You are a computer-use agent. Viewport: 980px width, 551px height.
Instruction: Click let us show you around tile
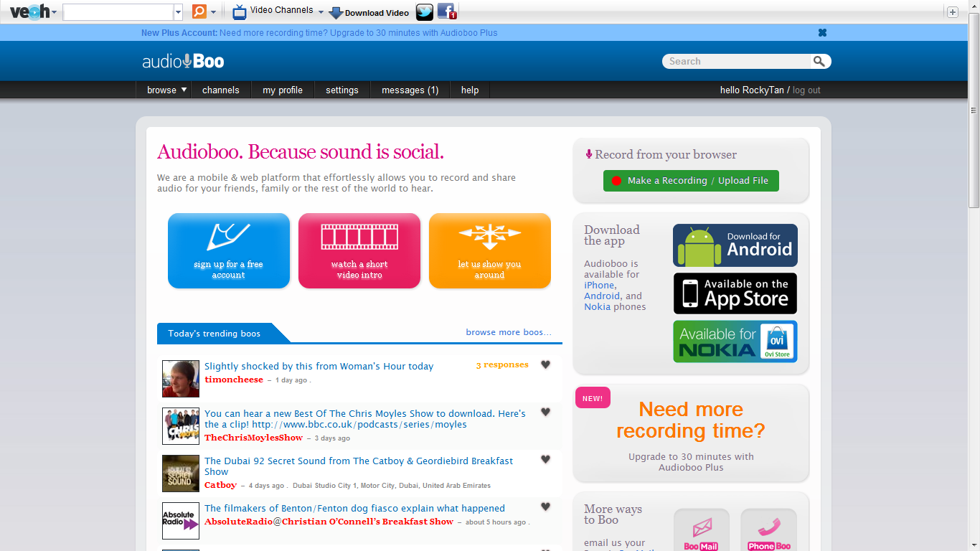[490, 251]
